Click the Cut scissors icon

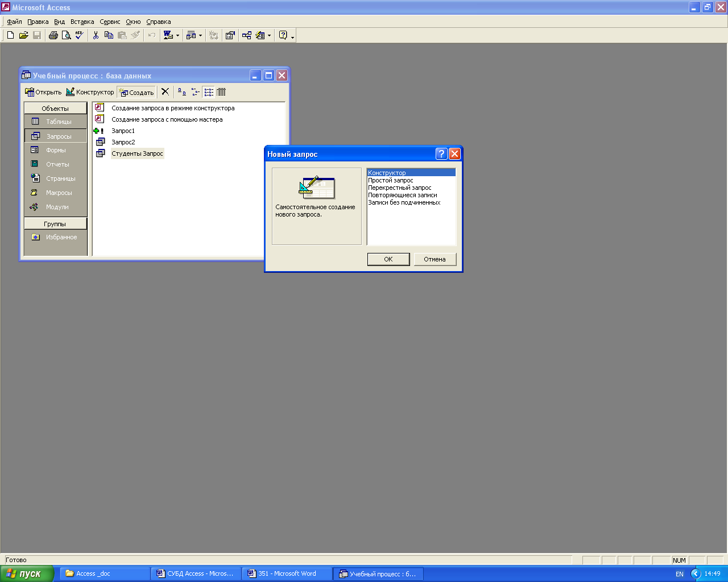click(x=96, y=35)
